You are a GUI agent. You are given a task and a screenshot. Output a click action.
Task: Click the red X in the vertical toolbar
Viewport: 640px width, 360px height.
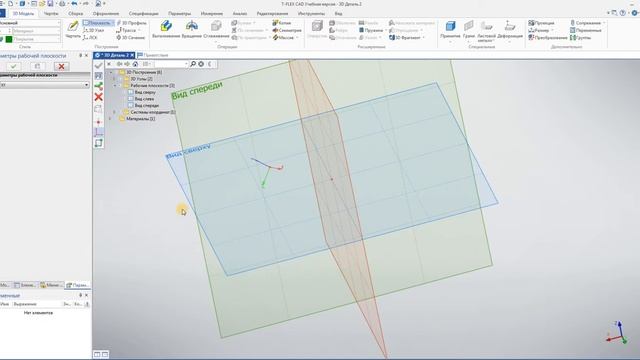98,97
